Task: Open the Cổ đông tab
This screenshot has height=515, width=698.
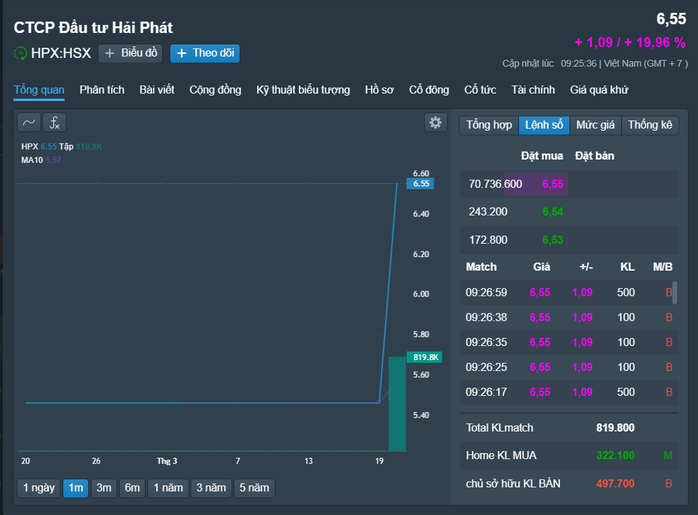Action: [429, 90]
